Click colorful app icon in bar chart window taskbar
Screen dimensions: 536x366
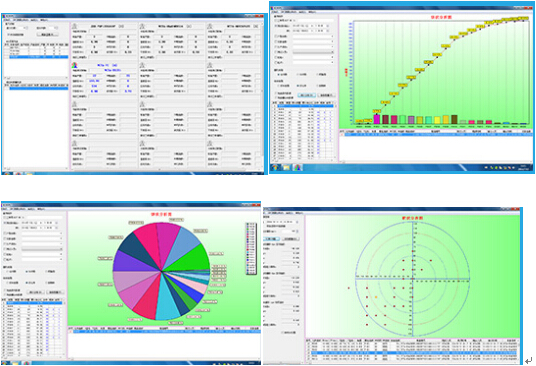[x=297, y=167]
